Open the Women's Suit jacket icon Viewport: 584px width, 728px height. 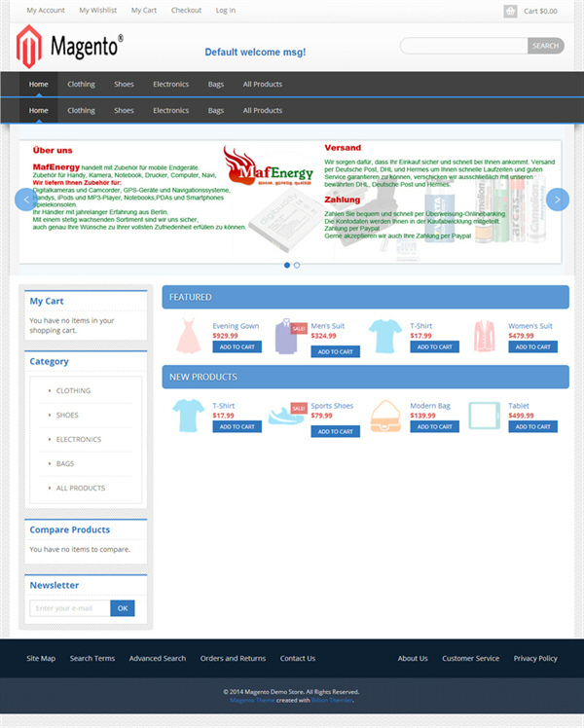pyautogui.click(x=484, y=336)
